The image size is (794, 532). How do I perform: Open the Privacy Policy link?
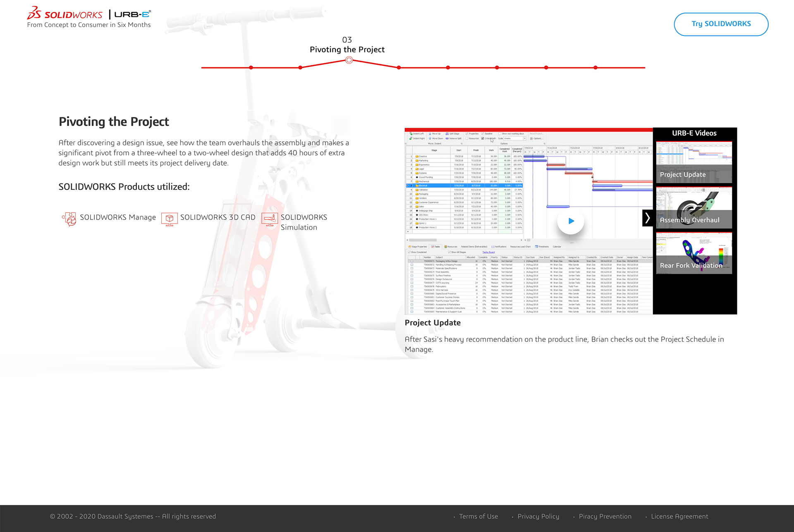point(538,516)
